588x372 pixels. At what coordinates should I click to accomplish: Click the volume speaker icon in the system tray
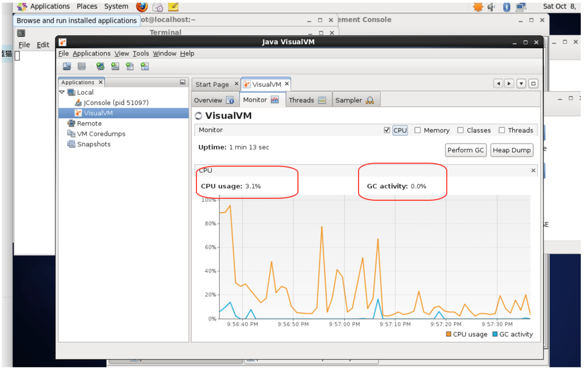pos(492,7)
